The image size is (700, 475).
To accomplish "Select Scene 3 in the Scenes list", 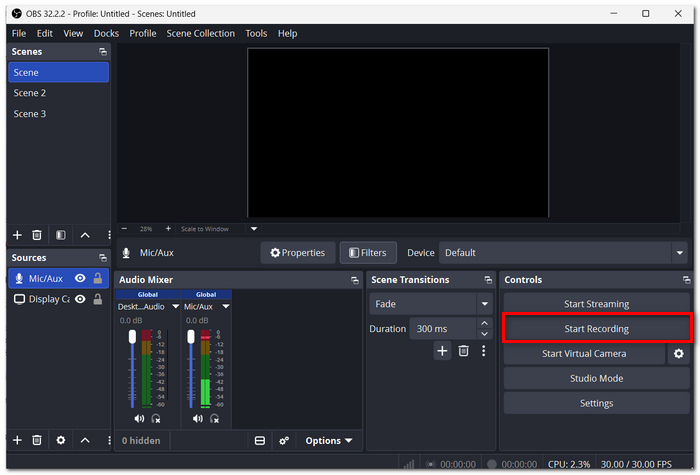I will pyautogui.click(x=58, y=114).
